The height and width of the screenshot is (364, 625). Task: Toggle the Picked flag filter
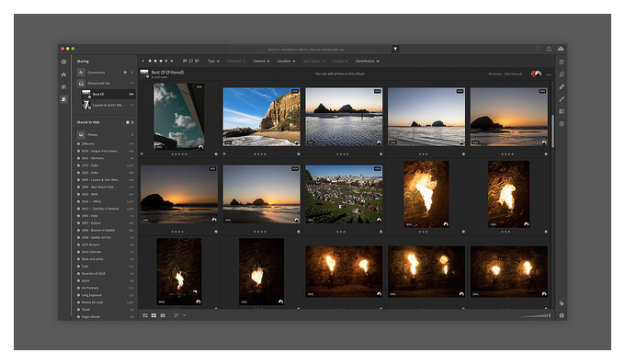(x=185, y=61)
